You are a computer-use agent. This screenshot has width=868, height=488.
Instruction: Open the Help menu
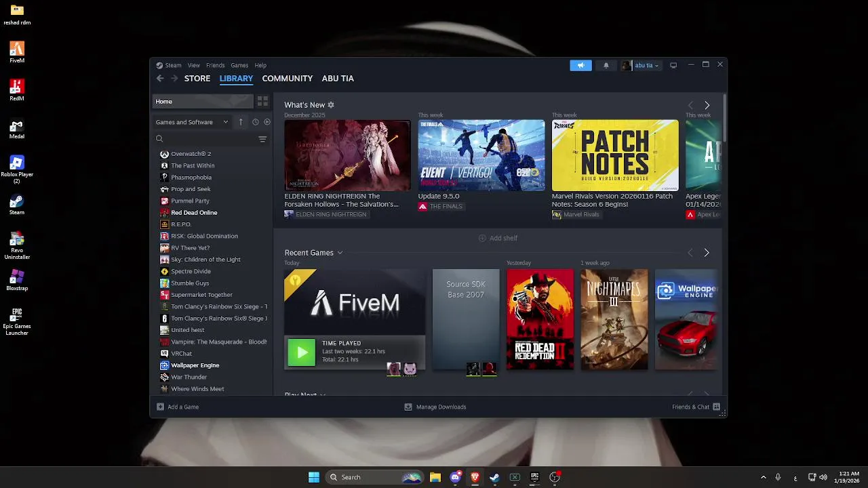click(260, 66)
